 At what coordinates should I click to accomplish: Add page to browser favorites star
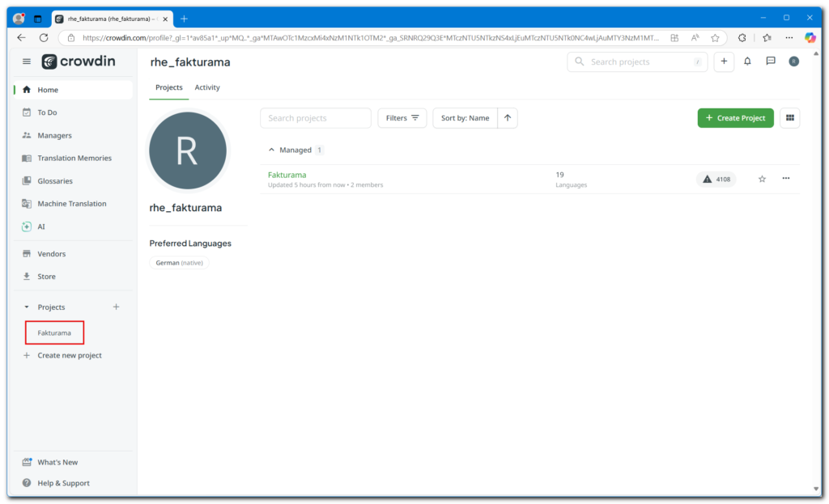click(x=715, y=38)
